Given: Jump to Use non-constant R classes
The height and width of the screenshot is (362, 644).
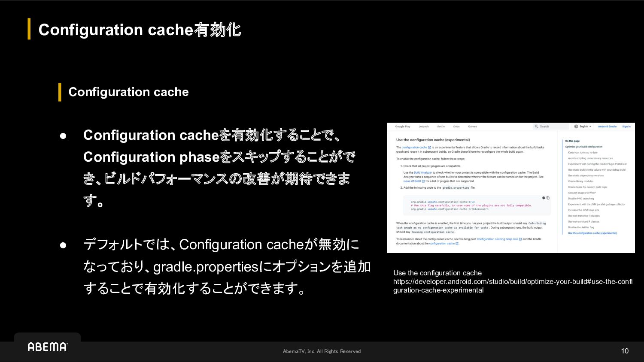Looking at the screenshot, I should point(583,222).
